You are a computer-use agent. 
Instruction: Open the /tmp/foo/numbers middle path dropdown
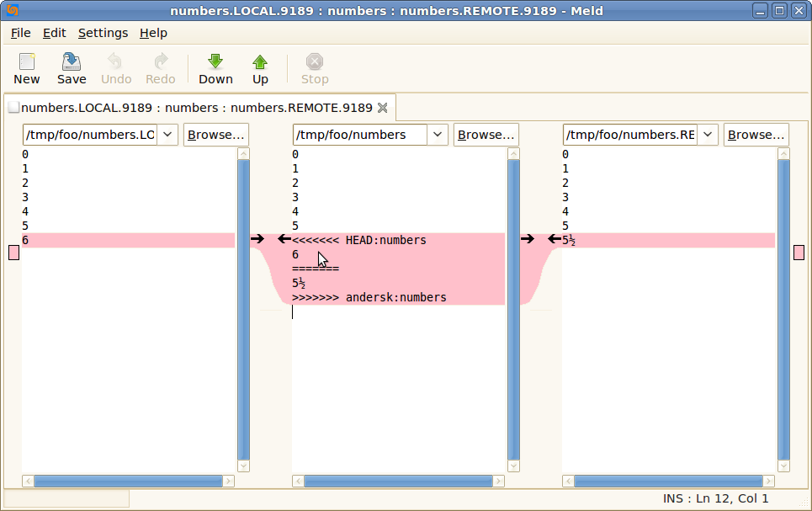[438, 135]
